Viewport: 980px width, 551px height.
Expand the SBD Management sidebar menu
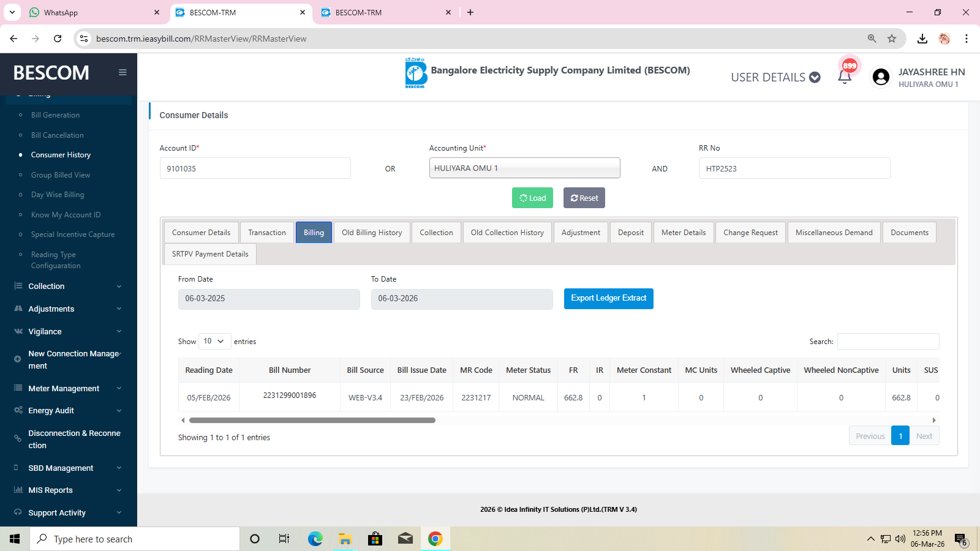coord(69,468)
